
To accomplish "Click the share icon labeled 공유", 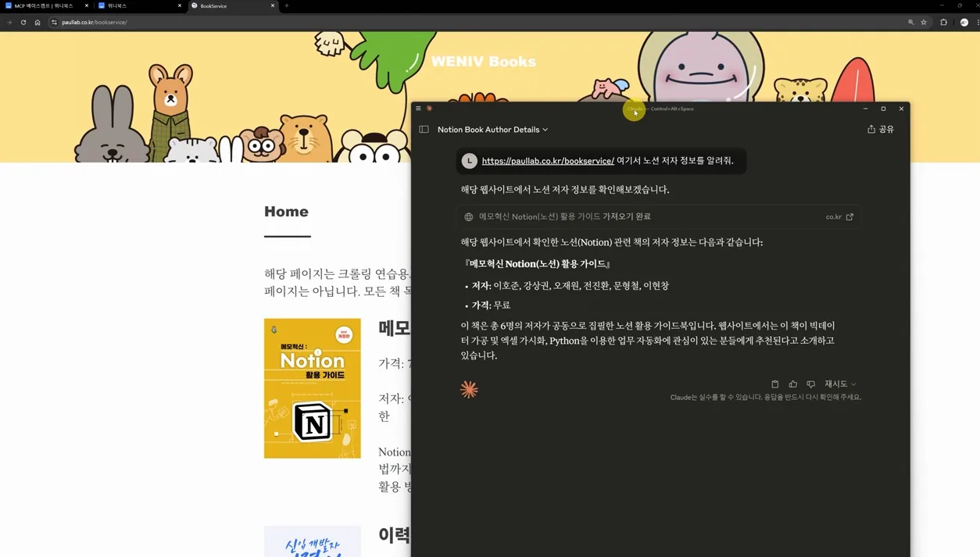I will [881, 130].
